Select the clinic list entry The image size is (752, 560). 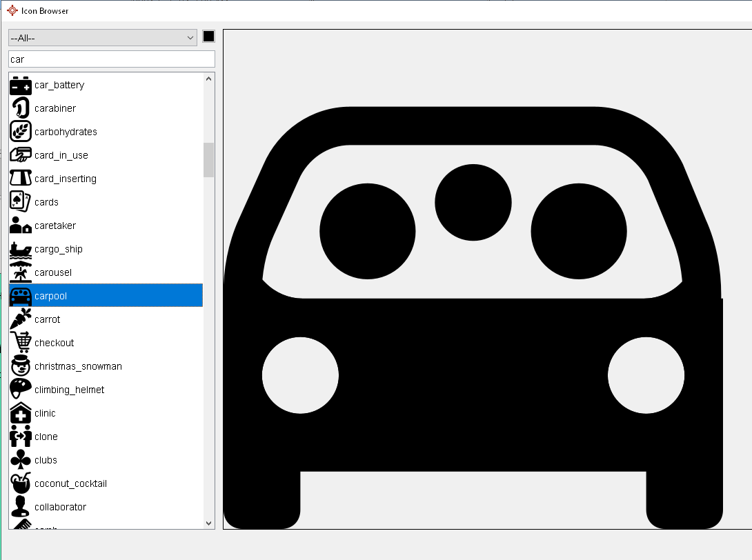(x=45, y=413)
